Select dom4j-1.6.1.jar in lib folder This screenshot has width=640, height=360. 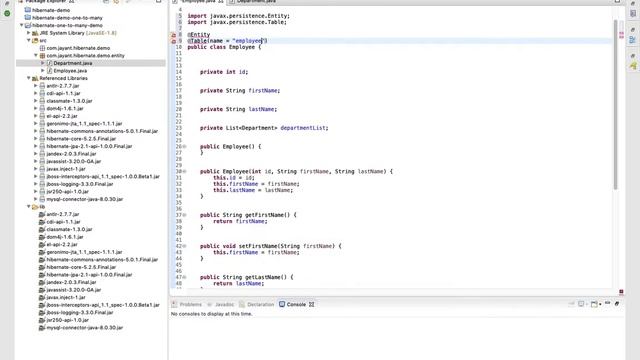(65, 237)
